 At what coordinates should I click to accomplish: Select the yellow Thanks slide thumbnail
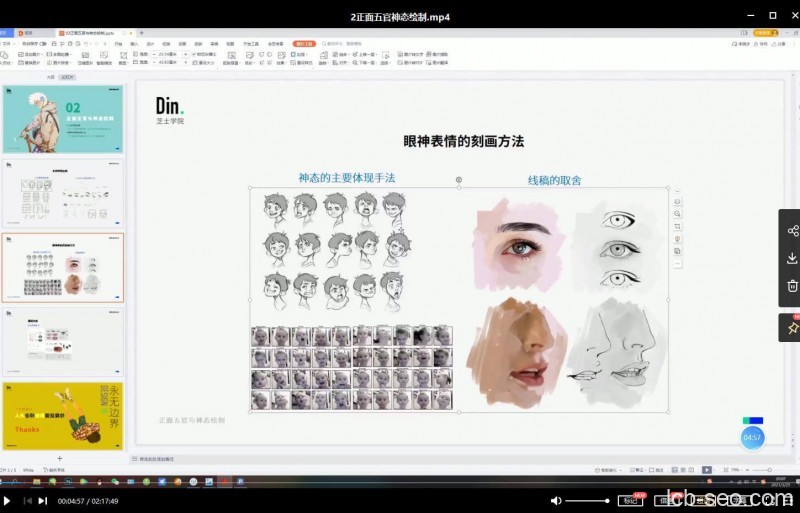coord(63,416)
